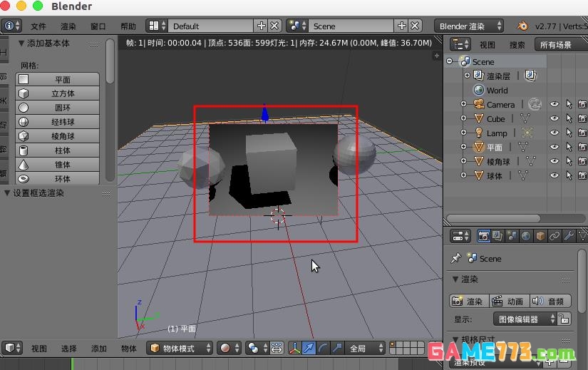The height and width of the screenshot is (370, 588).
Task: Expand the Cube object in outliner
Action: point(463,118)
